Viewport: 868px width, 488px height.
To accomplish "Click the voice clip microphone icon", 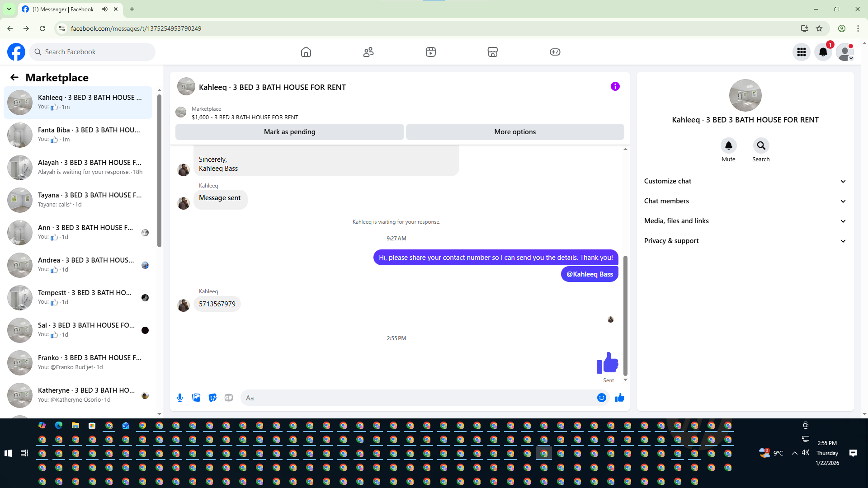I will point(180,398).
